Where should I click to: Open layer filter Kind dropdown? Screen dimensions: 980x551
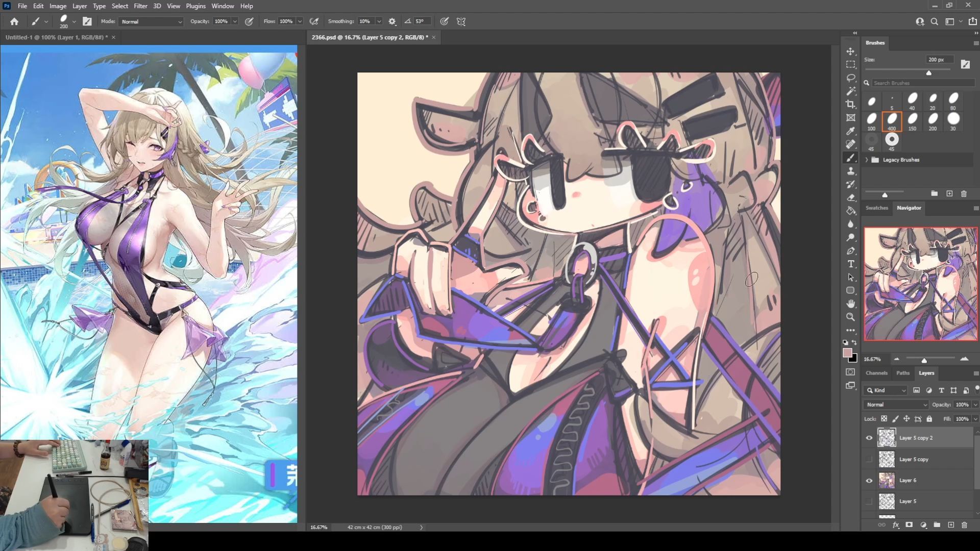(886, 390)
